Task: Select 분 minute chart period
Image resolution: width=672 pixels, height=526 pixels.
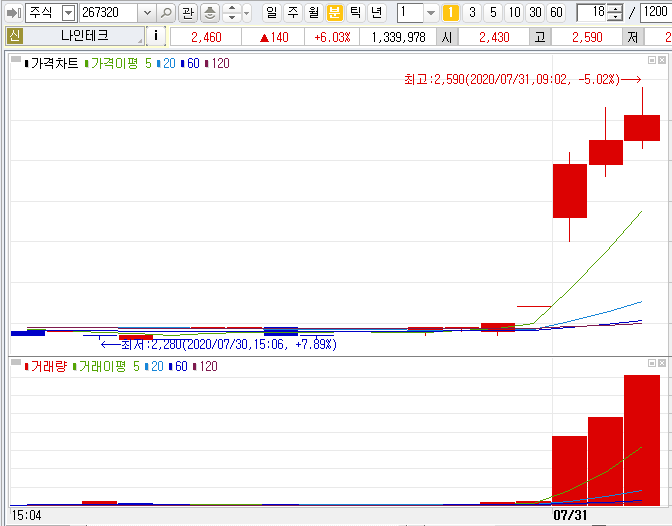Action: [x=335, y=13]
